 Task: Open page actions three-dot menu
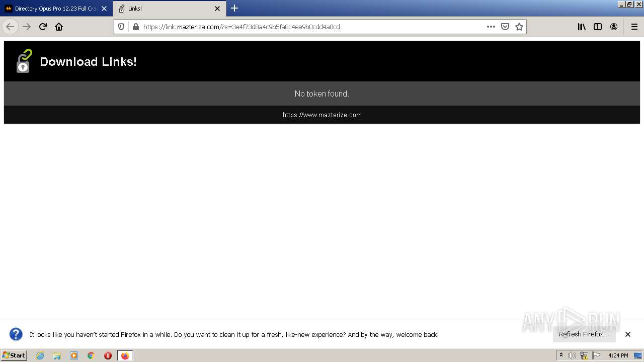coord(491,27)
